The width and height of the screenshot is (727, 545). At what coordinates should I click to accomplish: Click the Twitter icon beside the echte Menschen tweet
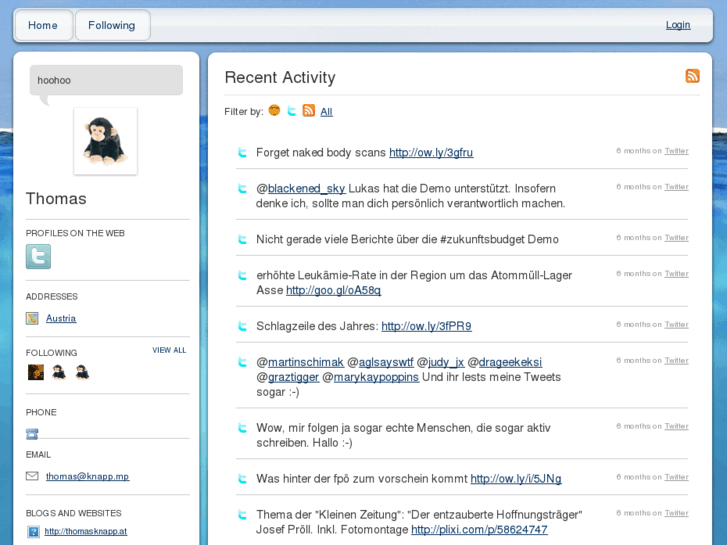242,428
